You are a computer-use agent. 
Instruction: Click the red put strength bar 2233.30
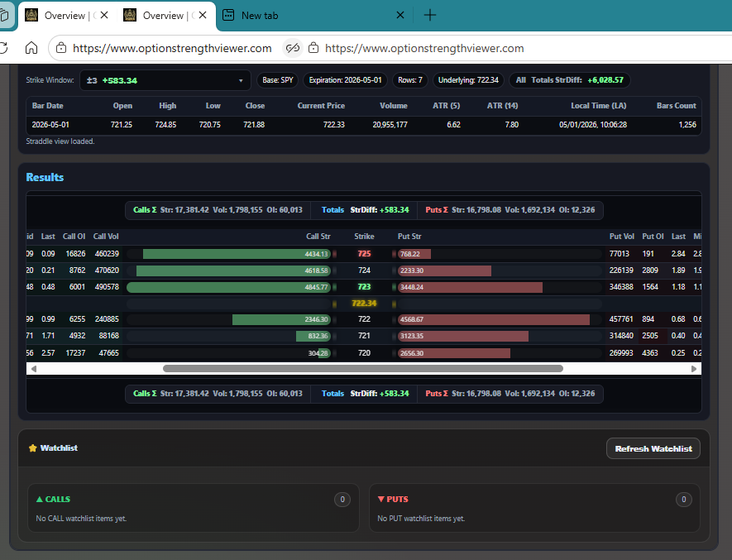pyautogui.click(x=444, y=270)
